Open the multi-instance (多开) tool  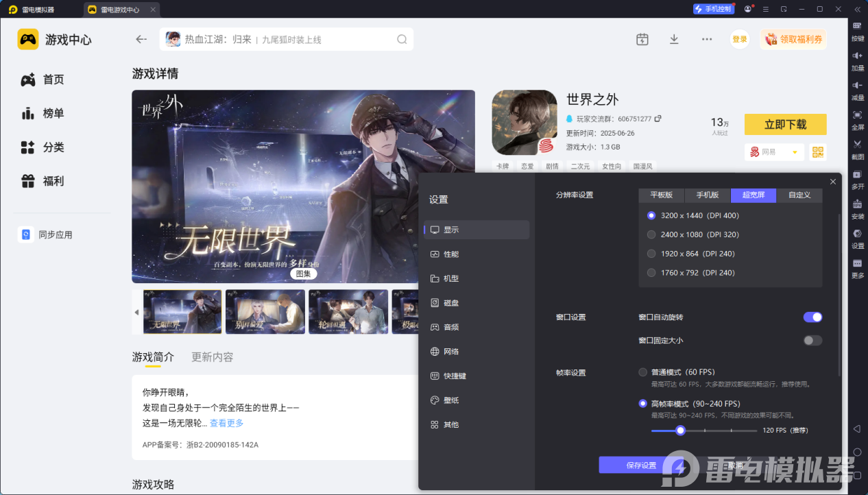point(857,174)
